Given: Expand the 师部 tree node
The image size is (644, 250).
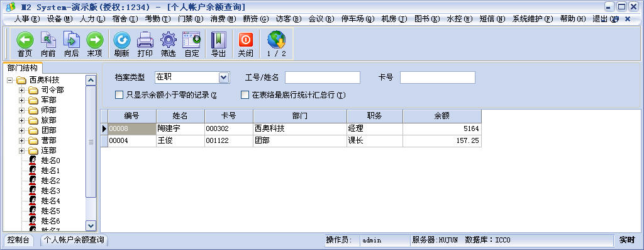Looking at the screenshot, I should click(22, 110).
